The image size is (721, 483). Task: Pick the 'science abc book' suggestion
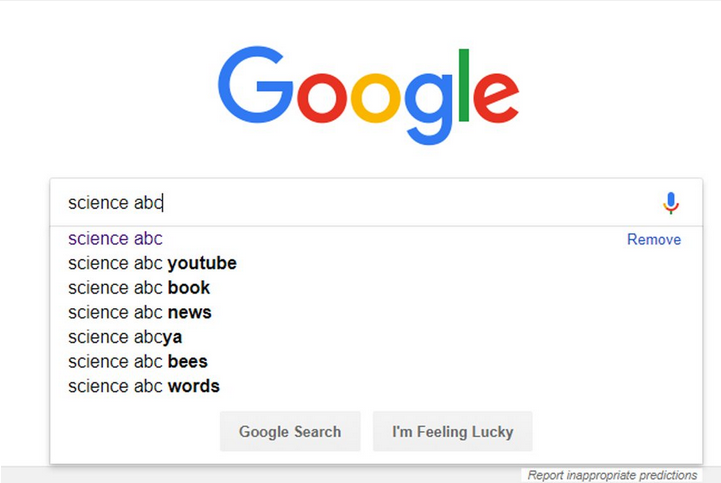pyautogui.click(x=139, y=288)
